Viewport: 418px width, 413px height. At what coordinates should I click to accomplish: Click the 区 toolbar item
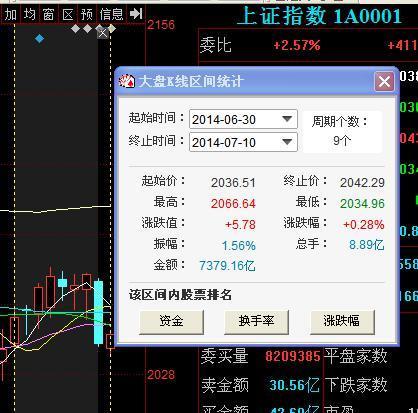(68, 14)
